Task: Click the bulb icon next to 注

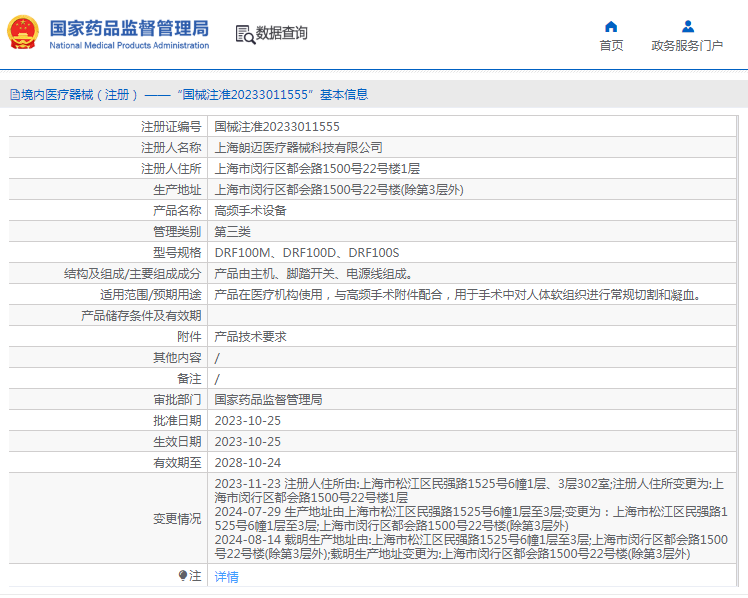Action: (182, 576)
